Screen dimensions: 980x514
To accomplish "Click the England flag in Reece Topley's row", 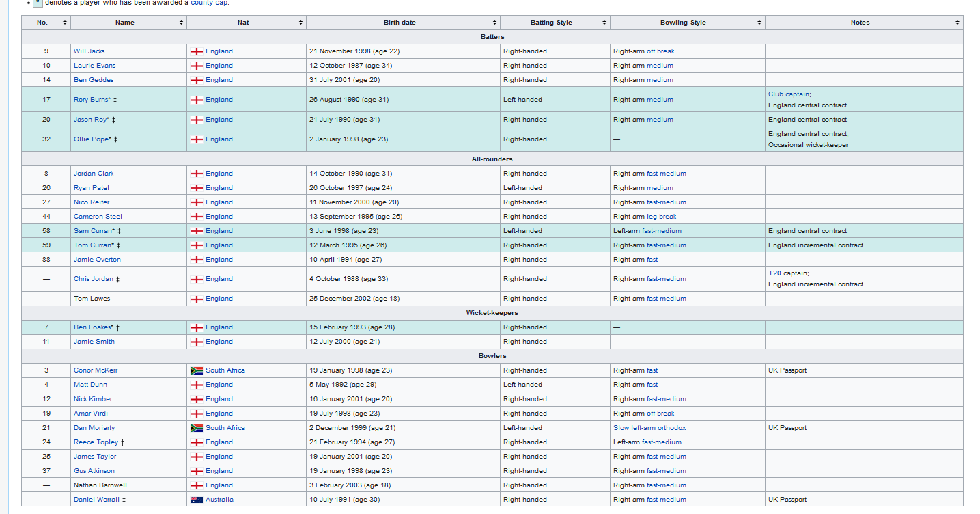I will [197, 442].
